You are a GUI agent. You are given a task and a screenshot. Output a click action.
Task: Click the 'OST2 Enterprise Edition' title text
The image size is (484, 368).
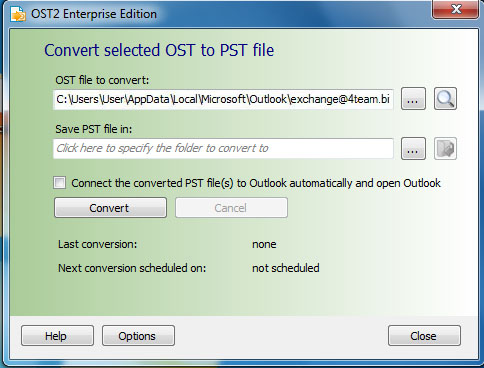click(94, 14)
